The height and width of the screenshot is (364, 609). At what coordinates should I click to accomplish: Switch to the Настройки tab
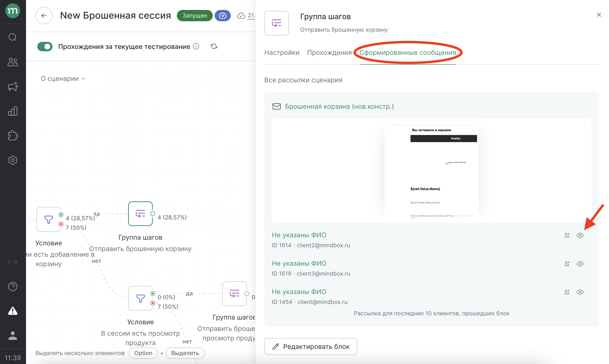(x=282, y=52)
